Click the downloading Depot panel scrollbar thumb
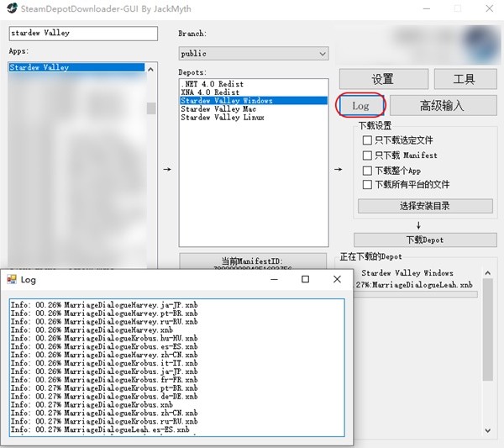The width and height of the screenshot is (504, 448). [487, 329]
